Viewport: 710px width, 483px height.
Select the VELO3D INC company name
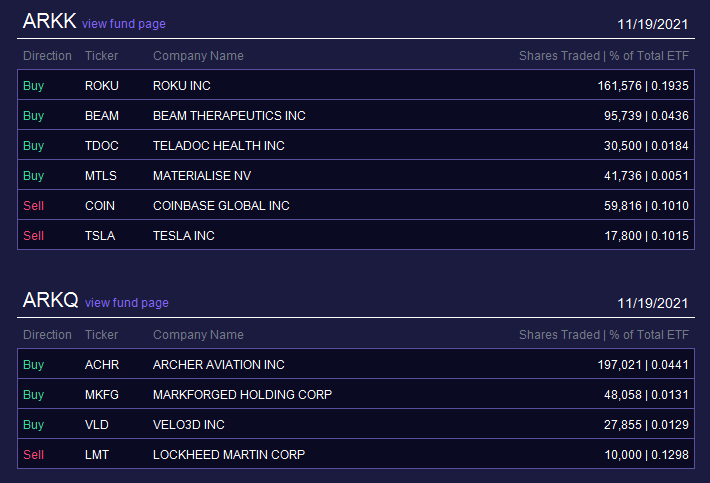coord(189,424)
